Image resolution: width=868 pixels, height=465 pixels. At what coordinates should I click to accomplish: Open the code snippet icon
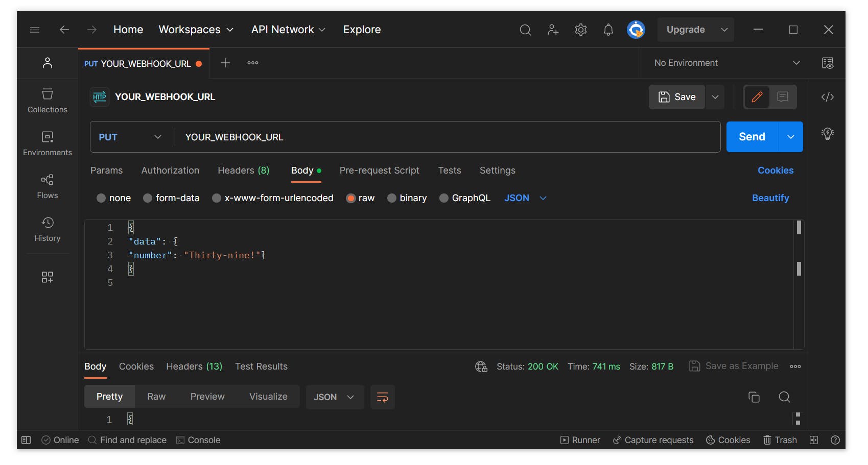828,97
